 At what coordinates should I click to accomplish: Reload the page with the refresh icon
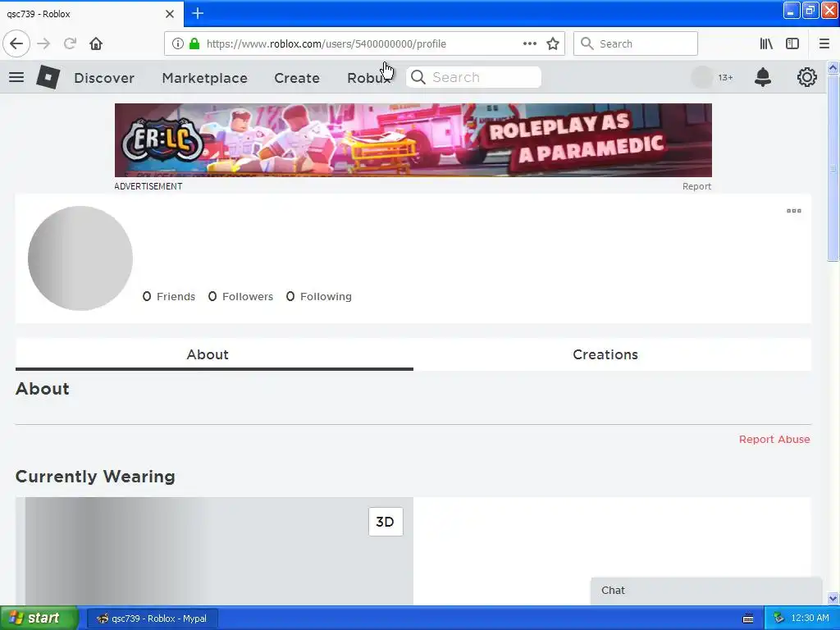click(x=70, y=44)
